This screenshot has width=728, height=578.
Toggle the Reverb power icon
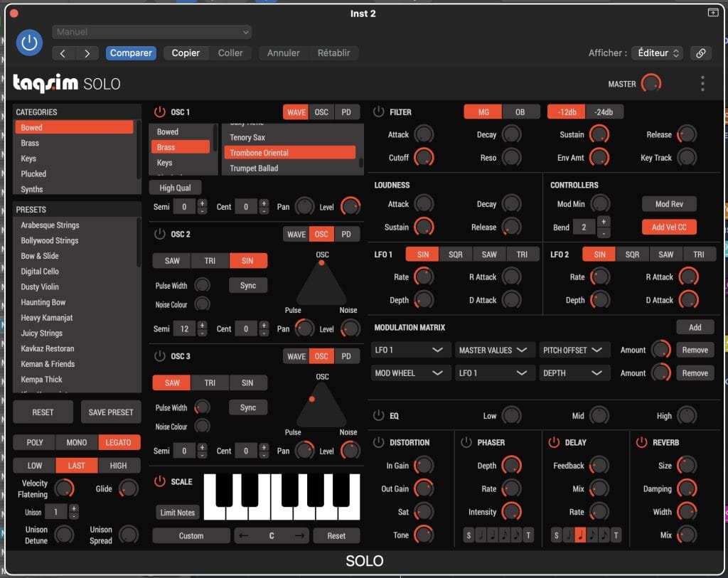click(639, 442)
